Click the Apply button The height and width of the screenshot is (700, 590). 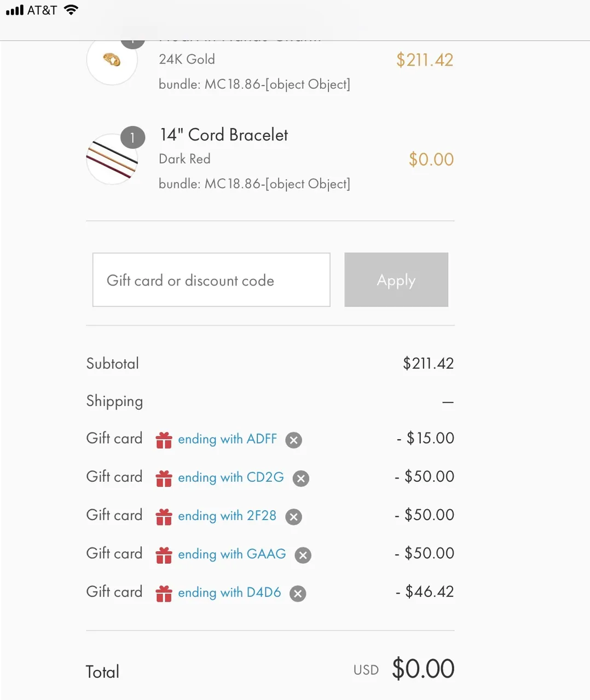(x=396, y=279)
